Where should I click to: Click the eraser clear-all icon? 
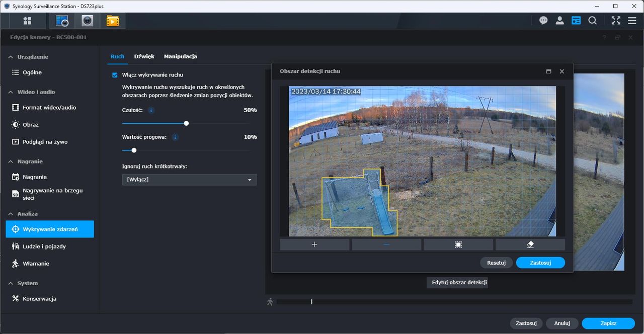[530, 244]
